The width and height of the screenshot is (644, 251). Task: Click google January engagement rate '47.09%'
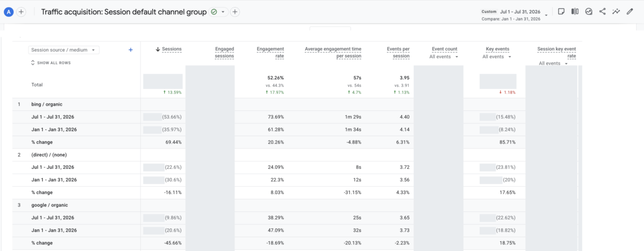tap(275, 231)
